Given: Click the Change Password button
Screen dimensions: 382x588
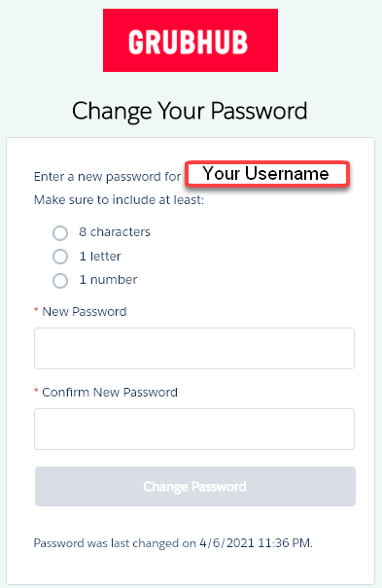Looking at the screenshot, I should coord(195,486).
